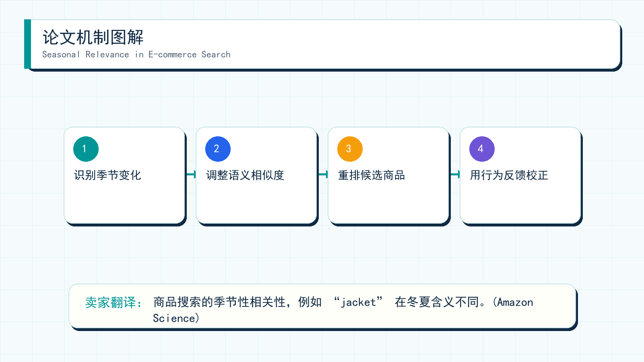Image resolution: width=644 pixels, height=362 pixels.
Task: Click the teal label 卖家翻译:
Action: click(x=114, y=302)
